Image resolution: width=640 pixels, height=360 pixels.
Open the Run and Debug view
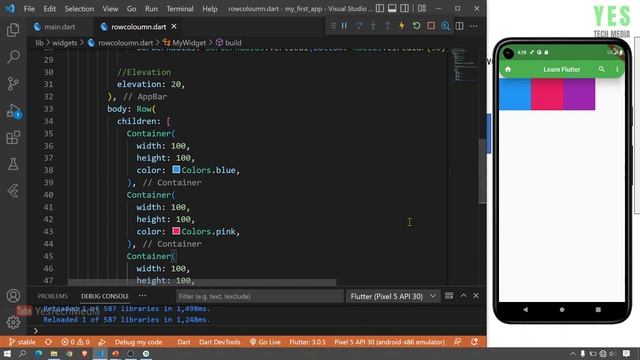click(13, 111)
